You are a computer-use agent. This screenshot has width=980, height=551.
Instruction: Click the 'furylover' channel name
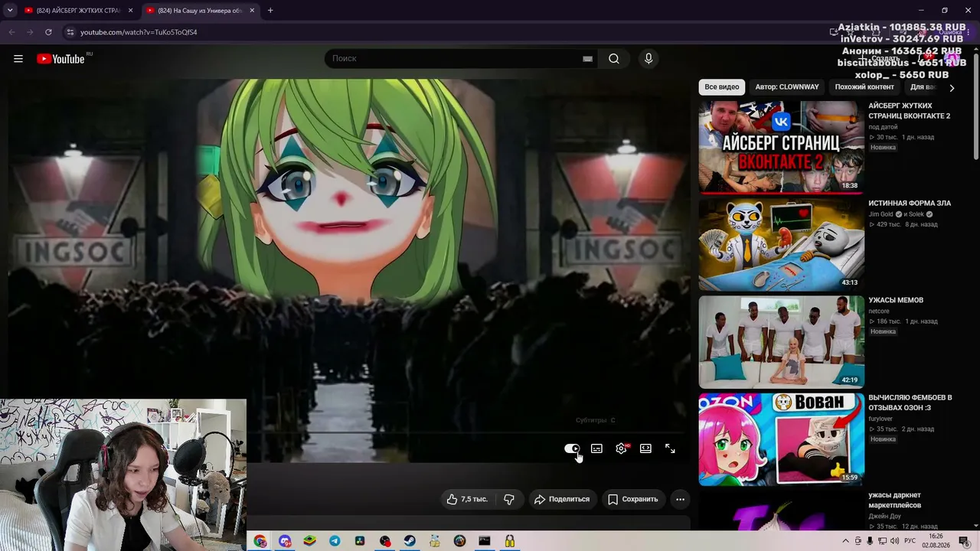pos(880,419)
